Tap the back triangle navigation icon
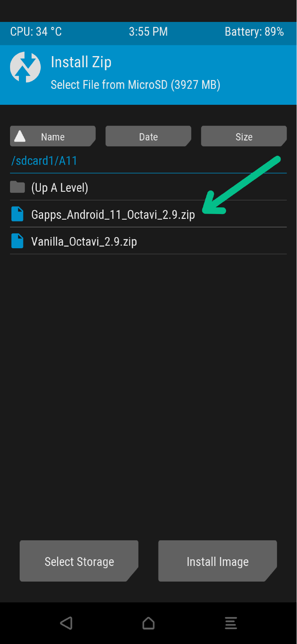Image resolution: width=297 pixels, height=644 pixels. coord(66,623)
